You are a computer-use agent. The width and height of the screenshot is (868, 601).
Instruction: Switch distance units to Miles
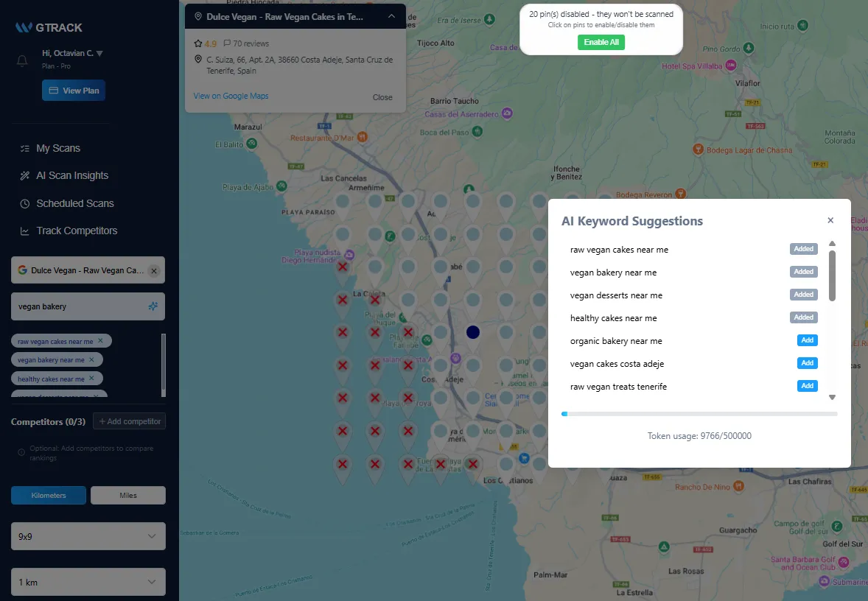pos(127,495)
